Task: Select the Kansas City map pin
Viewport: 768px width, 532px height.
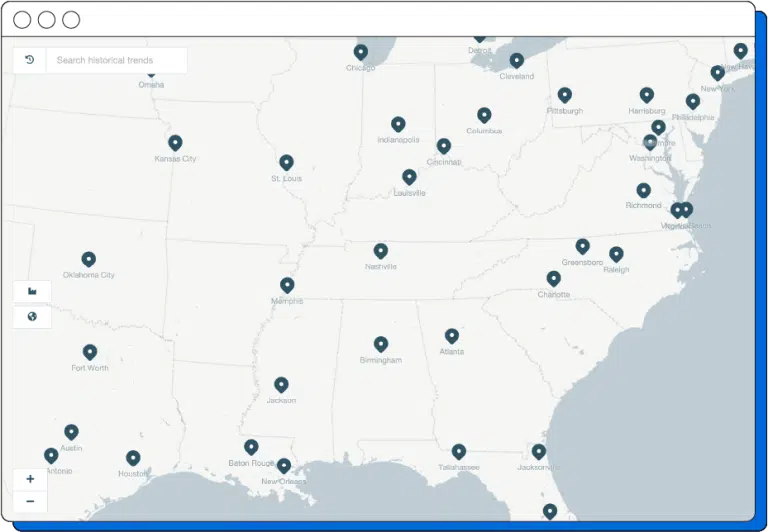Action: tap(175, 143)
